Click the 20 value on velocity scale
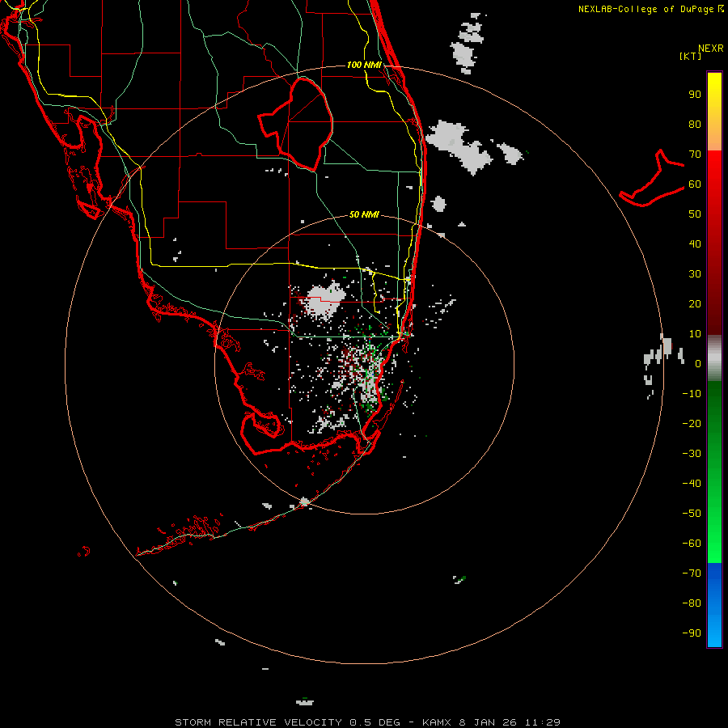 click(695, 303)
